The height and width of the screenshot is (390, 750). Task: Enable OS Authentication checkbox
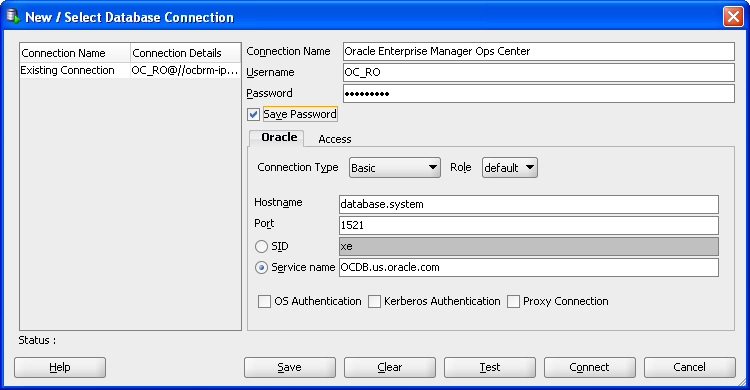(x=264, y=301)
